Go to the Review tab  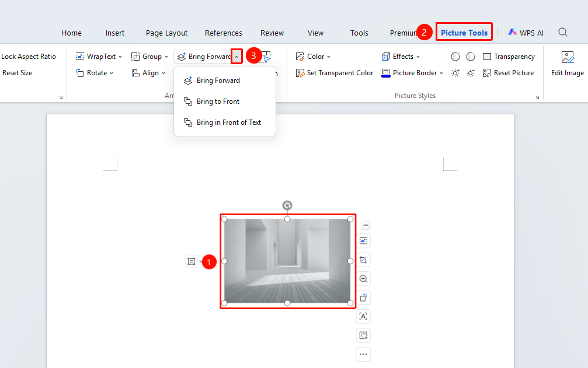(272, 33)
